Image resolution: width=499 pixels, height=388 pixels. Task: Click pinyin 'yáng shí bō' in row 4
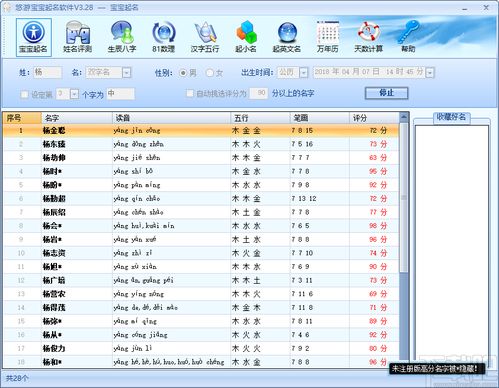pos(133,171)
